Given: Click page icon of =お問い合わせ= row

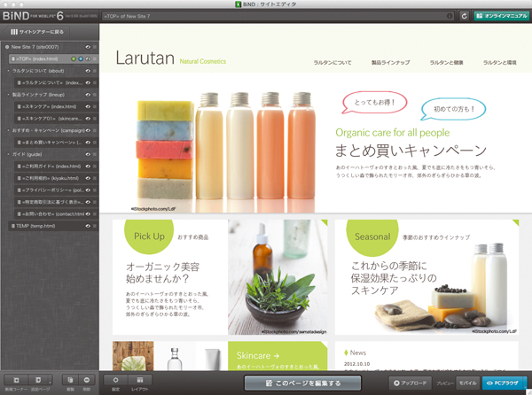Looking at the screenshot, I should tap(20, 213).
